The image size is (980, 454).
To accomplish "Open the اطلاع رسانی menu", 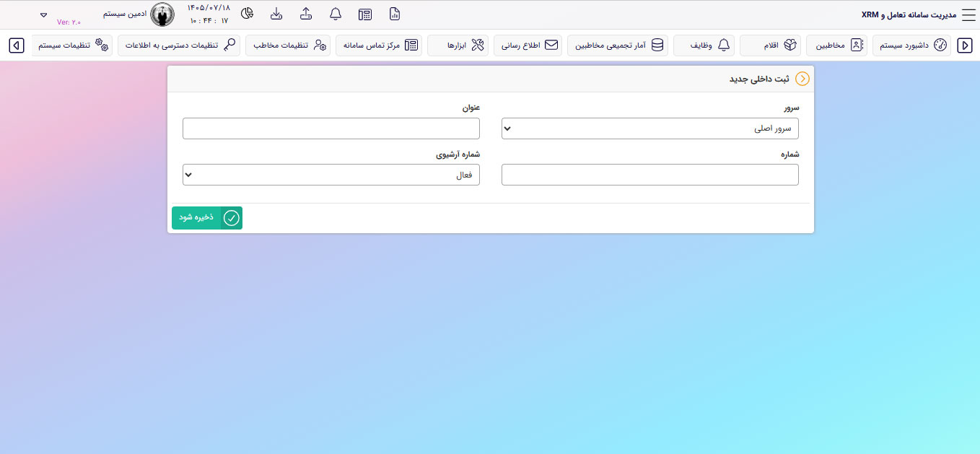I will pos(528,45).
